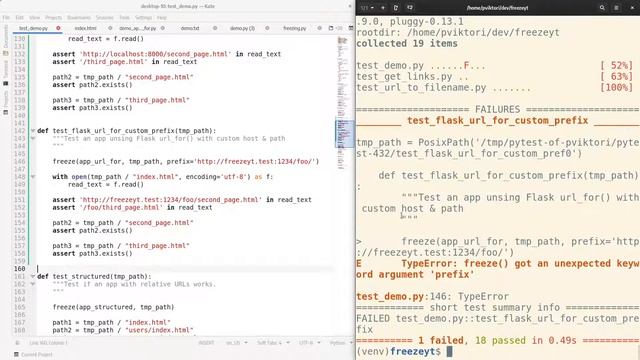Switch to the demo_ap..._for.py tab
640x360 pixels.
[x=137, y=28]
